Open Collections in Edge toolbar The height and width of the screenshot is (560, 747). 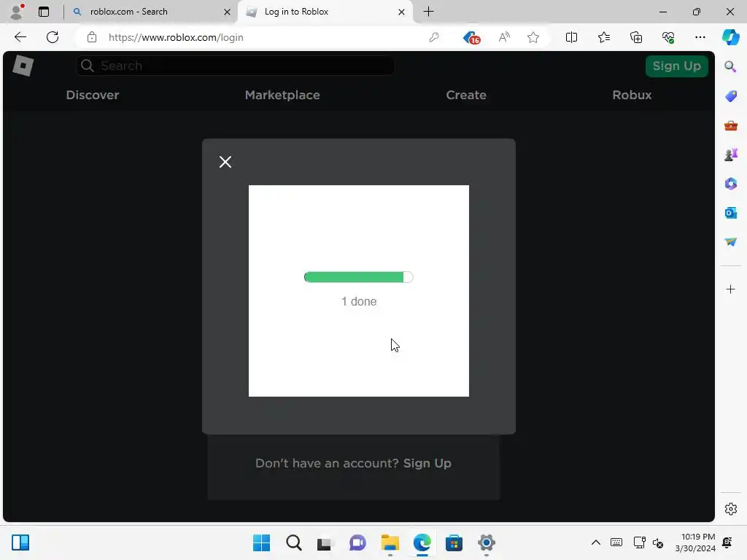pyautogui.click(x=636, y=37)
